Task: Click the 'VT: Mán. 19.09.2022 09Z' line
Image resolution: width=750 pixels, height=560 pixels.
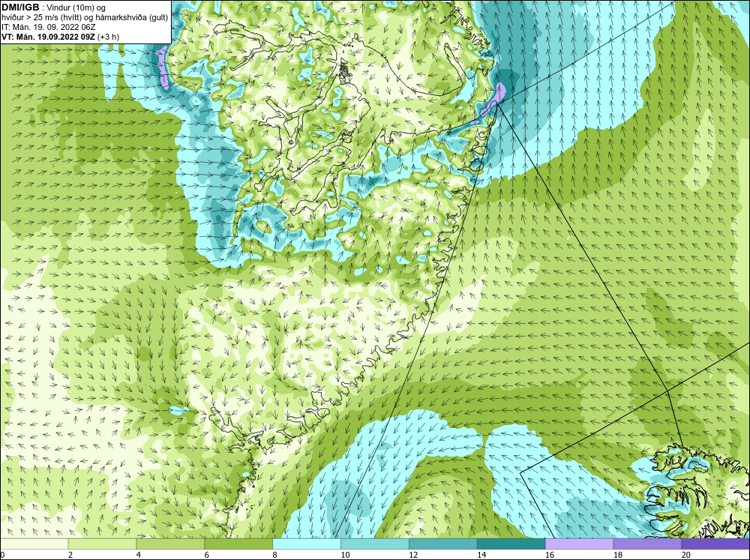Action: pyautogui.click(x=60, y=37)
